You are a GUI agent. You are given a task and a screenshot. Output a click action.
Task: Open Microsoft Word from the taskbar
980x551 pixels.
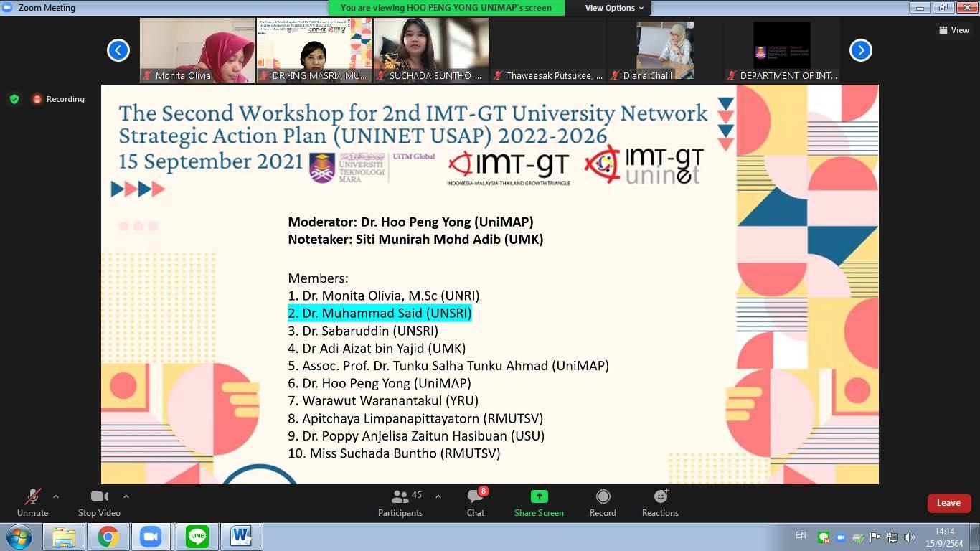[242, 537]
